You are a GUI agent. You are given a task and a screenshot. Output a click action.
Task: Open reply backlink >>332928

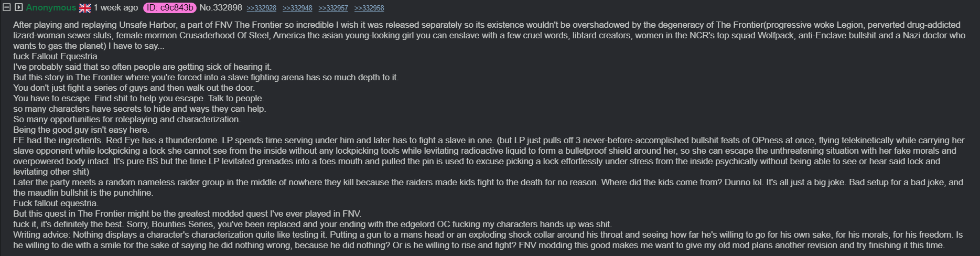click(x=262, y=8)
